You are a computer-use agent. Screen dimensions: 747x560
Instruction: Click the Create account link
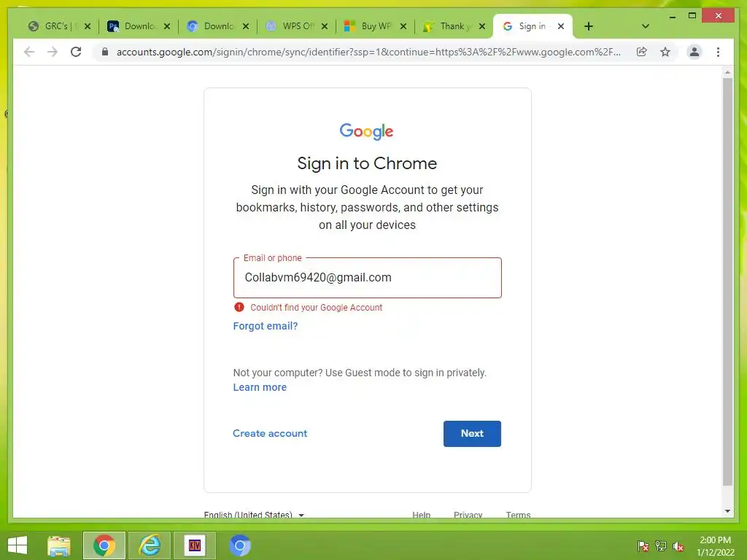[270, 433]
